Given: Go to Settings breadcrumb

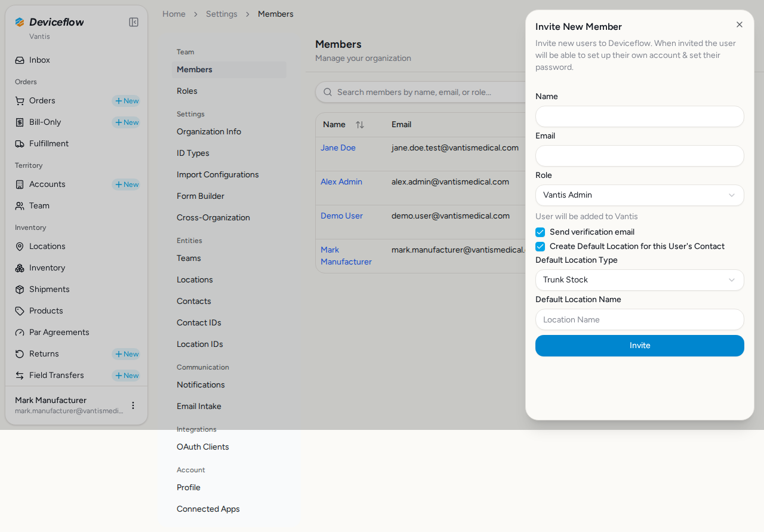Looking at the screenshot, I should point(221,14).
